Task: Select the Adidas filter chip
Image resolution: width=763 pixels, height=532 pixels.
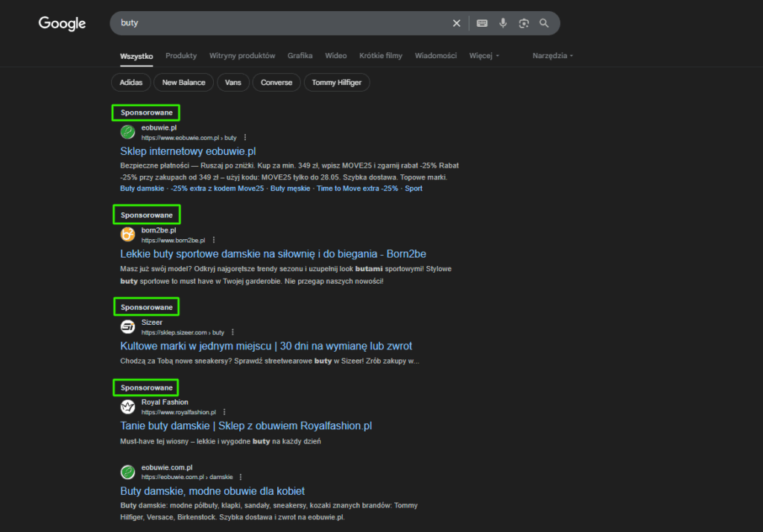Action: [131, 82]
